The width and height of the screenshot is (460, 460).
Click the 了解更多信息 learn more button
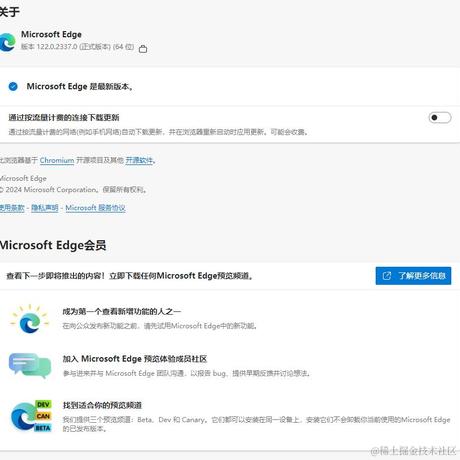[413, 276]
